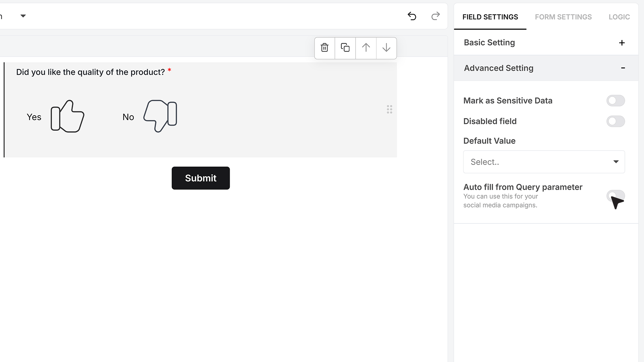This screenshot has width=644, height=362.
Task: Duplicate the field using the copy icon
Action: click(345, 48)
